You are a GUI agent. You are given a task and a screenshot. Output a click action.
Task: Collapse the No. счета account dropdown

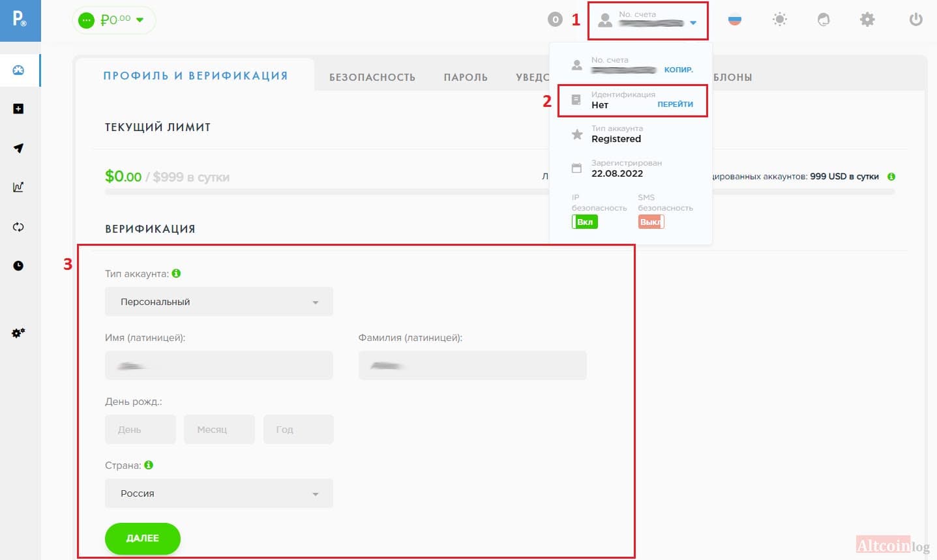click(x=648, y=21)
